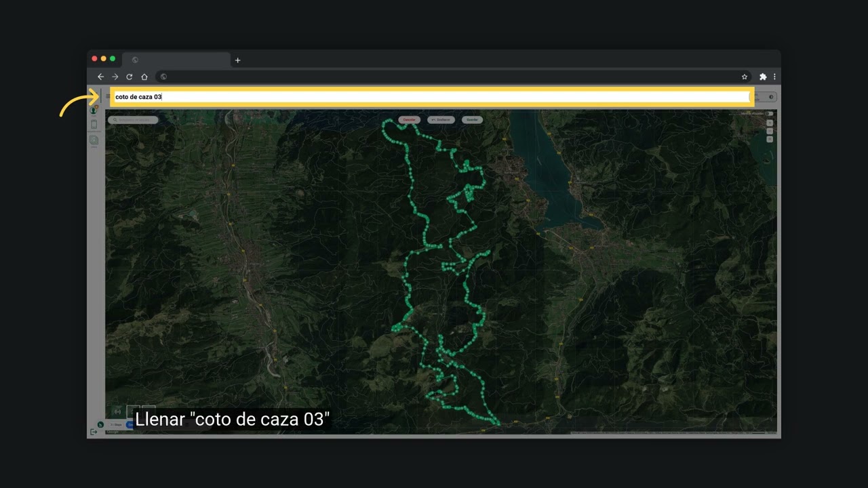Click the logout icon at bottom left

pos(94,432)
